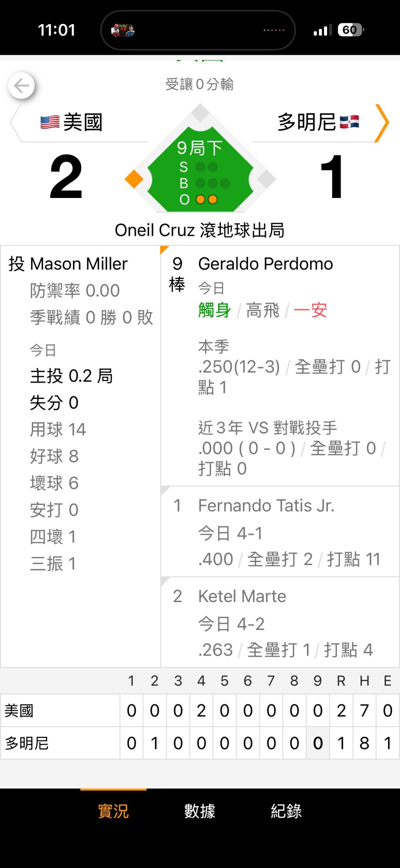This screenshot has height=868, width=400.
Task: Tap the orange third base diamond
Action: coord(134,179)
